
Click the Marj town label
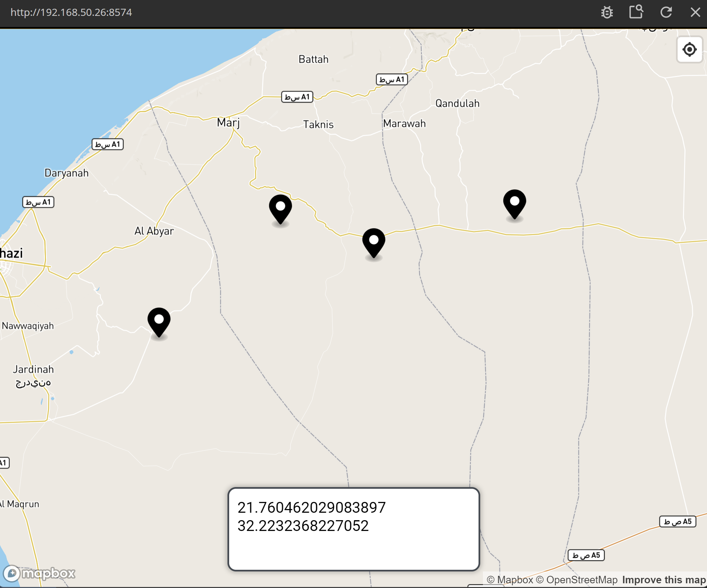228,122
